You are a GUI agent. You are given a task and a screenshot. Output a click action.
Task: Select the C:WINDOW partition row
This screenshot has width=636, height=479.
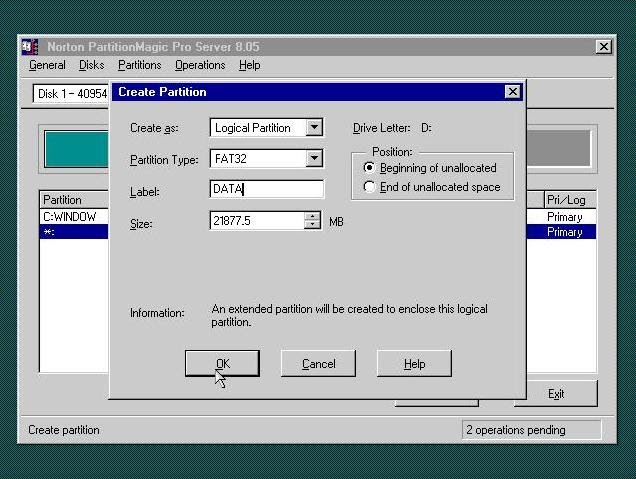74,217
